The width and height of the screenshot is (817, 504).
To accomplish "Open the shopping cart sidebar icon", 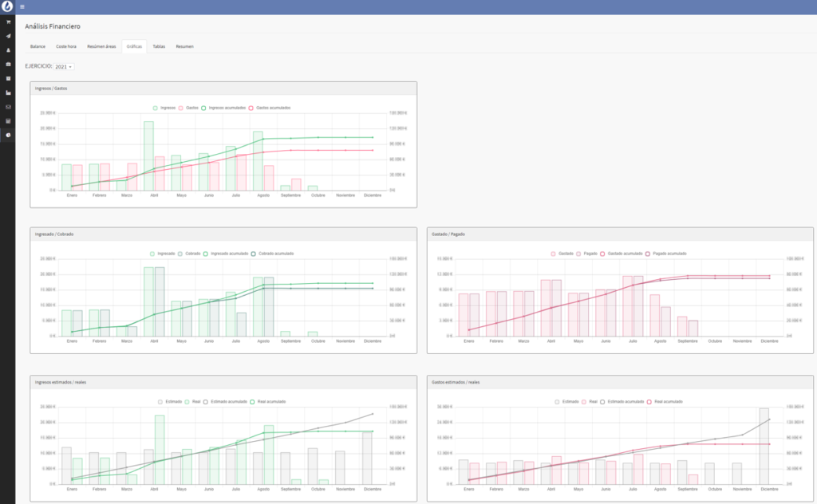I will click(x=8, y=22).
